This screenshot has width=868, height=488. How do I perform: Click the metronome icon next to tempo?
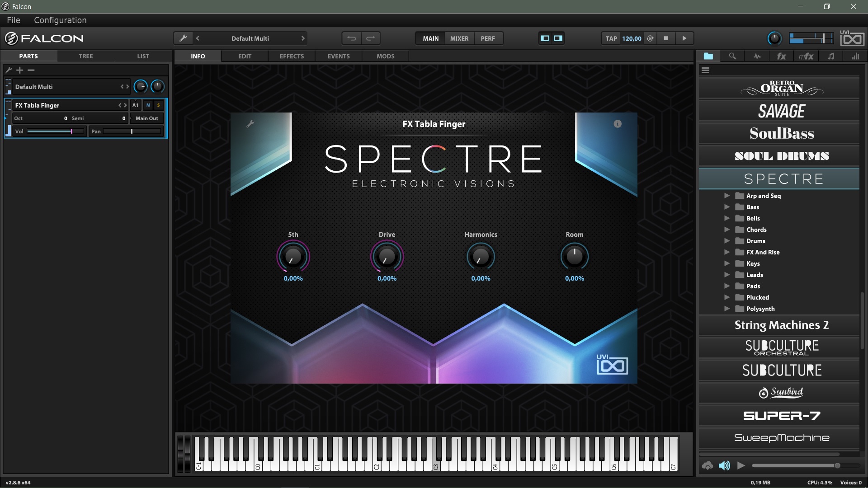click(650, 38)
